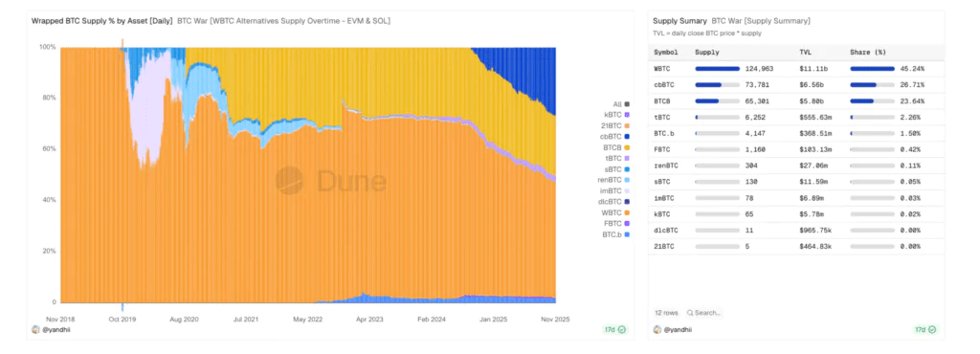Click the 124,963 supply value
The image size is (980, 354).
point(759,69)
